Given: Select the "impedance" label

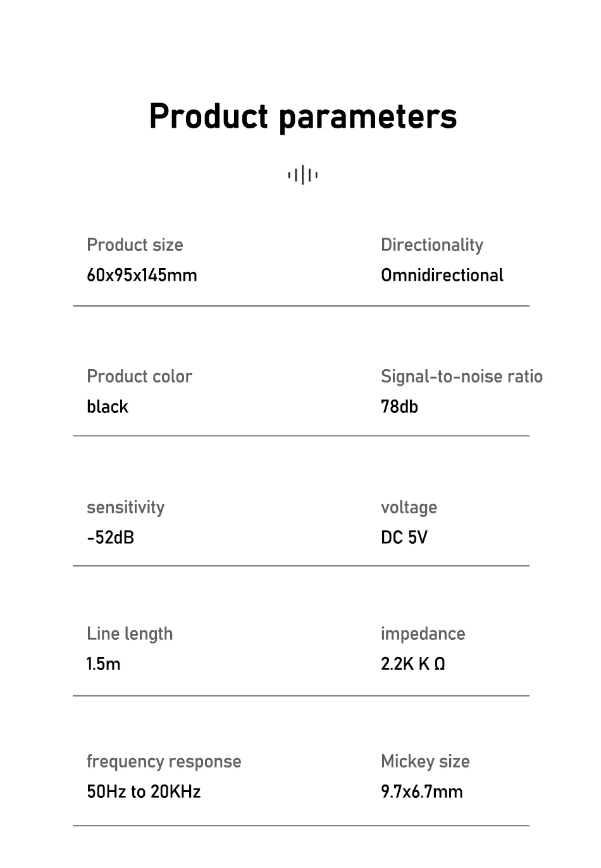Looking at the screenshot, I should pyautogui.click(x=423, y=634).
